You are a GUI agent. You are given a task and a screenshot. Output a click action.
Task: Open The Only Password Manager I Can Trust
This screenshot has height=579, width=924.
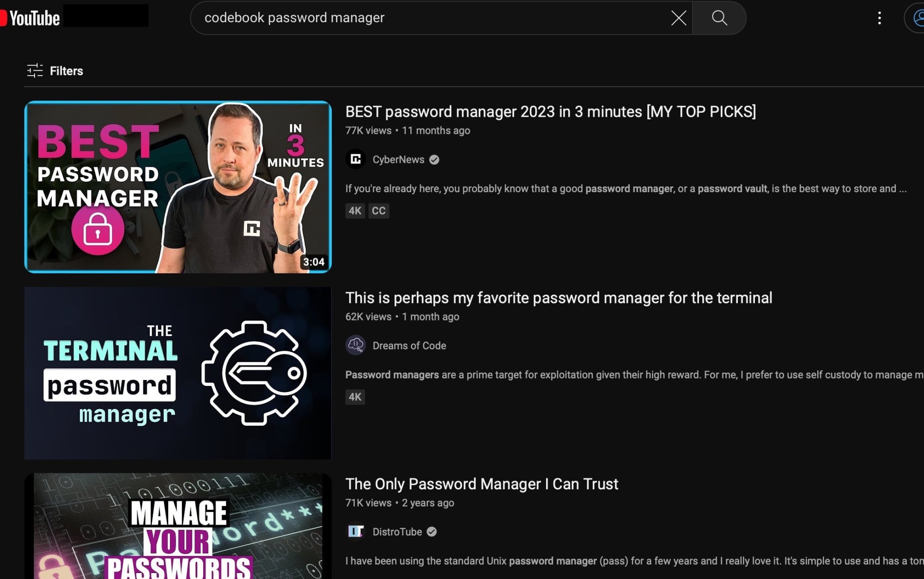click(x=481, y=484)
